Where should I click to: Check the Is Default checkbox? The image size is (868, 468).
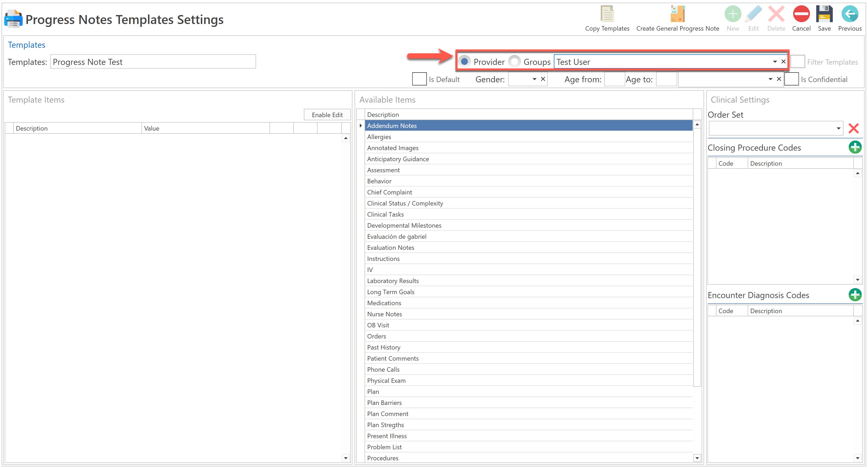pyautogui.click(x=419, y=79)
